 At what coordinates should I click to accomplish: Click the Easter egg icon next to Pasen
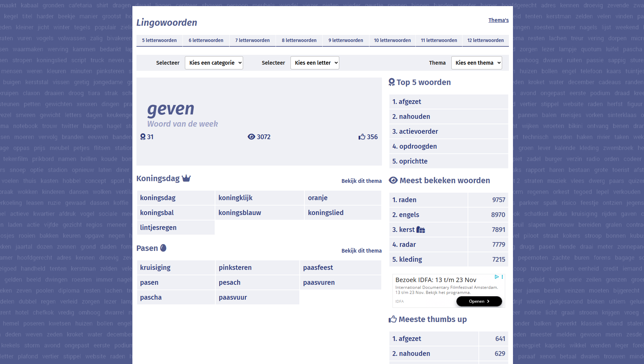click(164, 248)
